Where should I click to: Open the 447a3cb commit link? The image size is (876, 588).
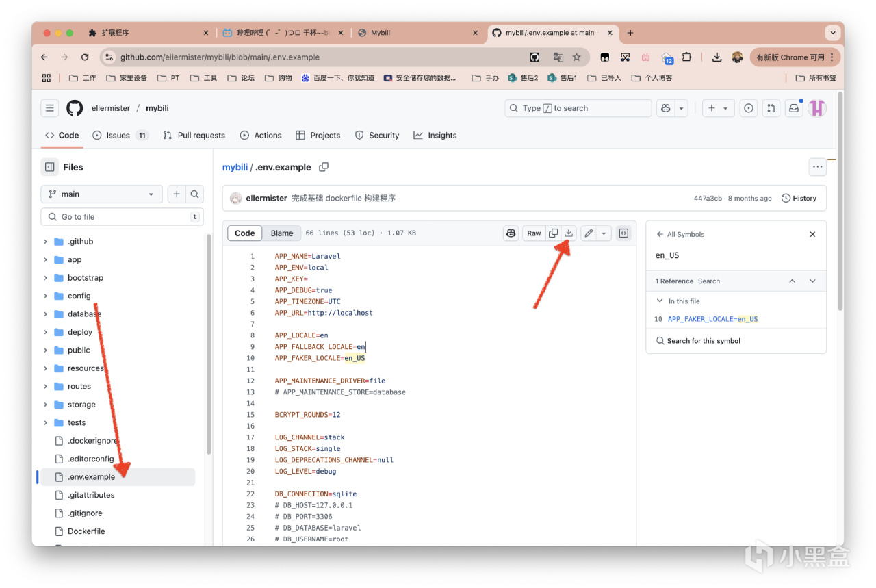tap(708, 199)
